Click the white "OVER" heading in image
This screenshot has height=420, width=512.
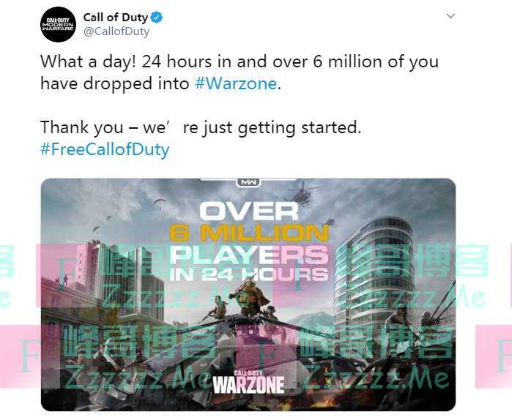249,211
